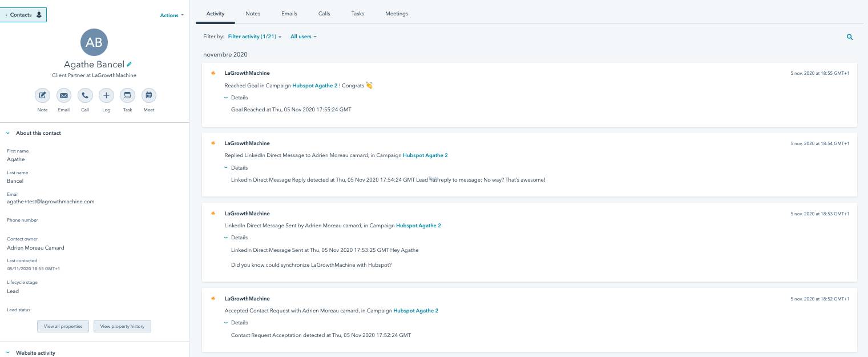Click View all properties button
Image resolution: width=868 pixels, height=357 pixels.
(63, 326)
